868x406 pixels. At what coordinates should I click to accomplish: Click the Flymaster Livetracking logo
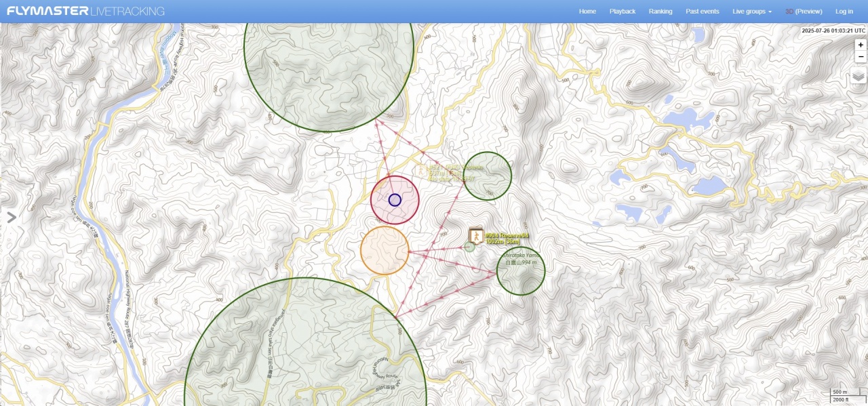pyautogui.click(x=85, y=12)
